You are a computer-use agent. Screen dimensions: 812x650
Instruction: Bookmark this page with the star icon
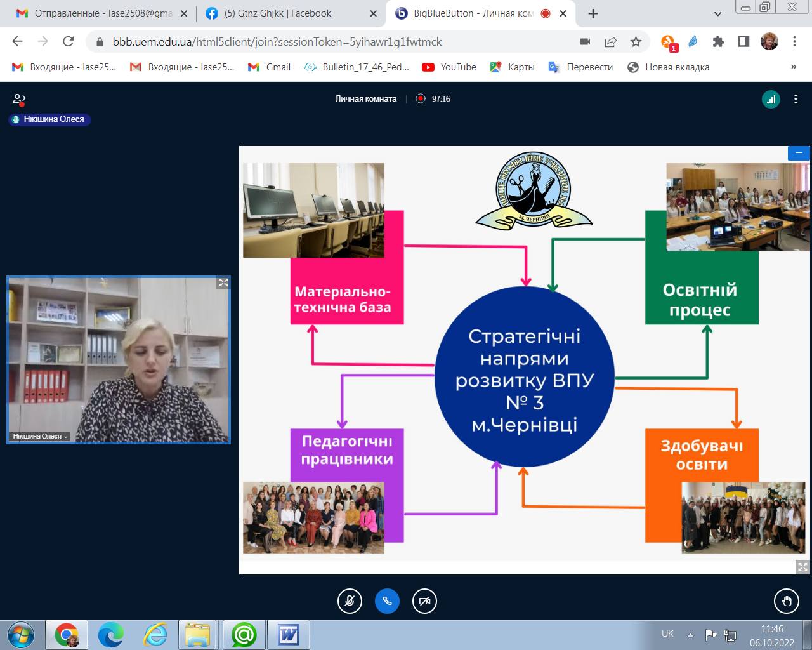coord(636,42)
